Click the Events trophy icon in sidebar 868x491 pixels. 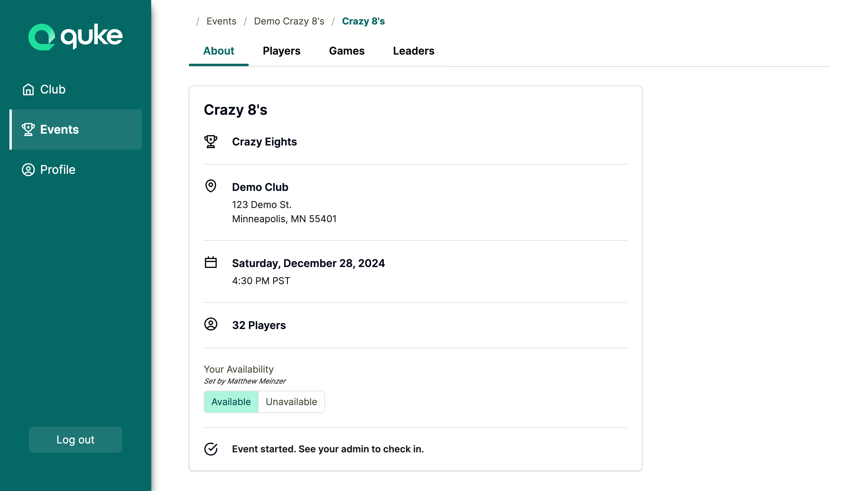[28, 130]
